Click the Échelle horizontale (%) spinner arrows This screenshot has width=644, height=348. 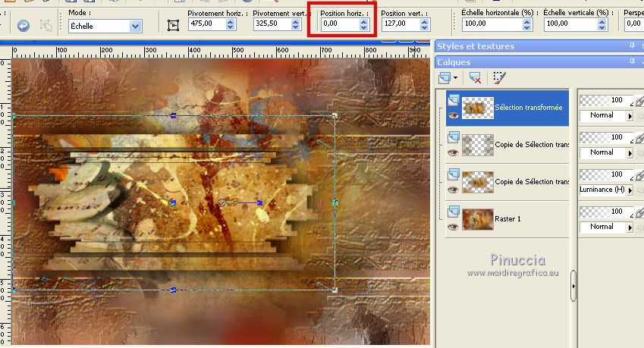coord(527,24)
